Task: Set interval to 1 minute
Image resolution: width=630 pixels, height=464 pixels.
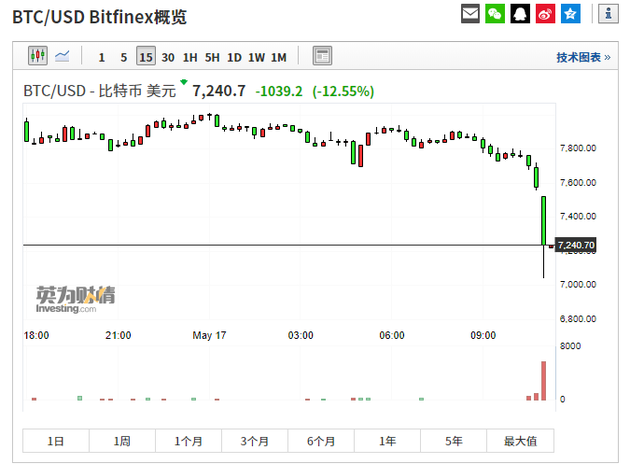Action: click(x=102, y=57)
